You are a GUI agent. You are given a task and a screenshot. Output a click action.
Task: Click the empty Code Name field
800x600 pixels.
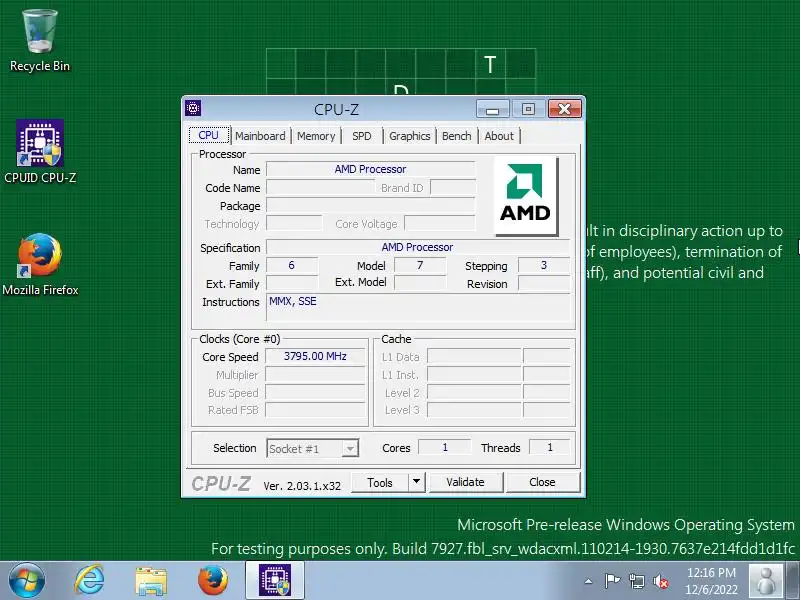pos(320,187)
